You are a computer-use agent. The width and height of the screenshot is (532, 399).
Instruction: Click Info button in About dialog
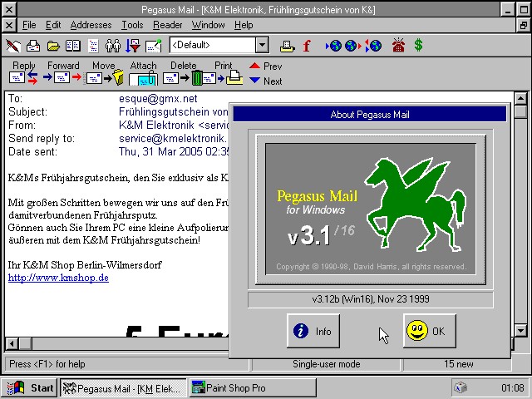pyautogui.click(x=313, y=331)
